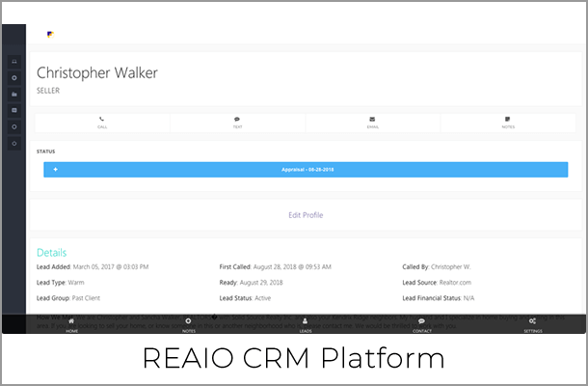Click sidebar circle icon just below the card icon

(x=14, y=127)
